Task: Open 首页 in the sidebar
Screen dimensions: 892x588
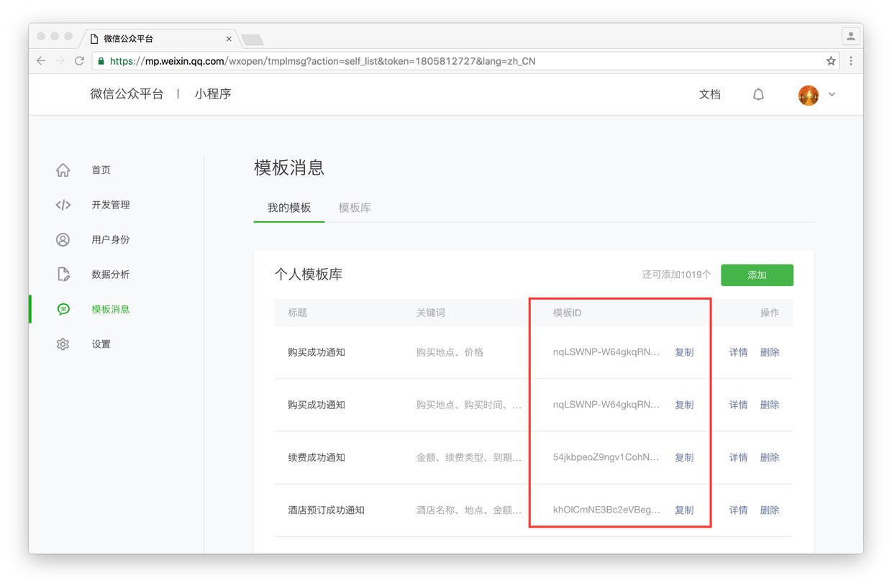Action: point(101,170)
